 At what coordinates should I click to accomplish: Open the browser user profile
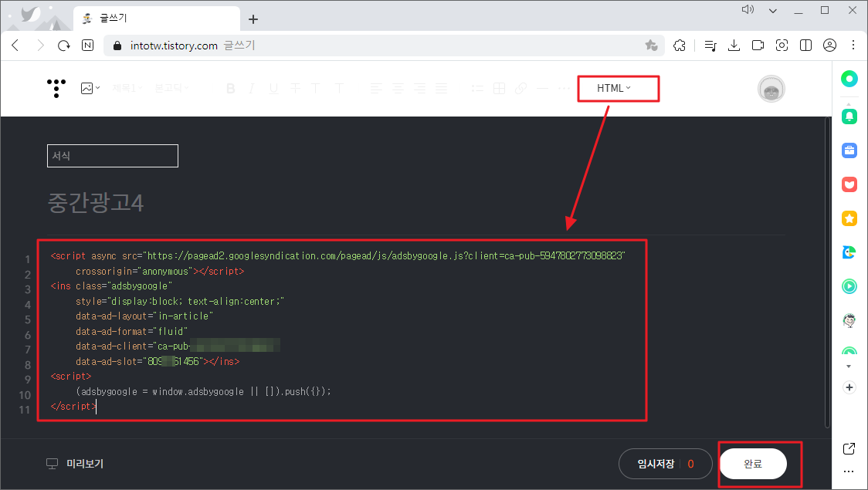pyautogui.click(x=829, y=46)
